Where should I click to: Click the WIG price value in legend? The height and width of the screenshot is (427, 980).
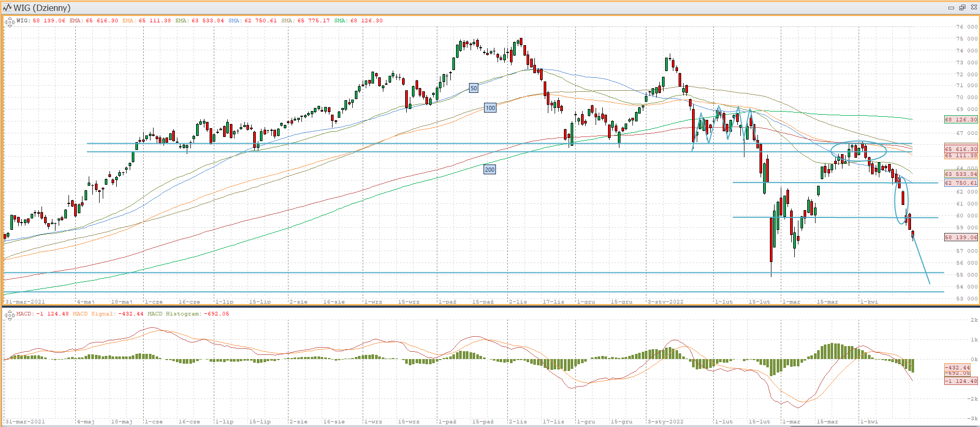coord(49,21)
